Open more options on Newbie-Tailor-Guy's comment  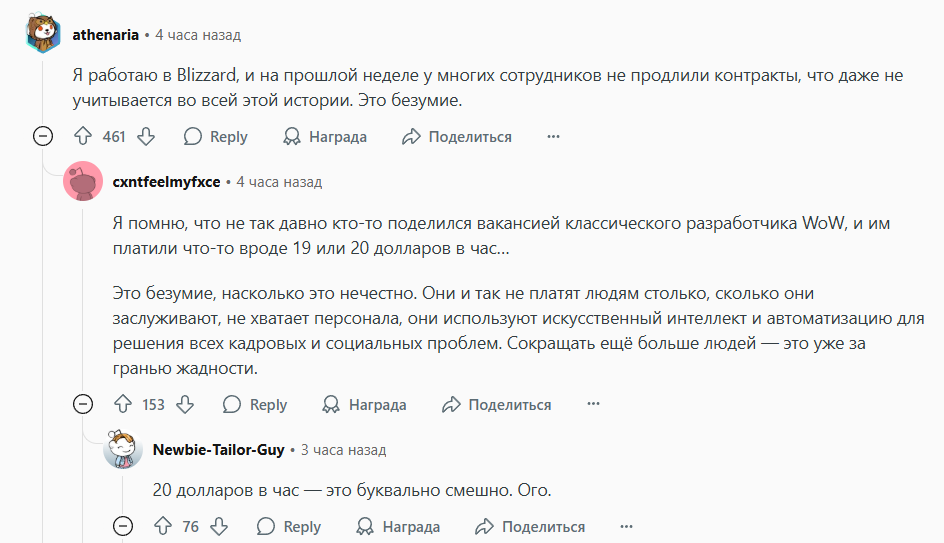[627, 526]
